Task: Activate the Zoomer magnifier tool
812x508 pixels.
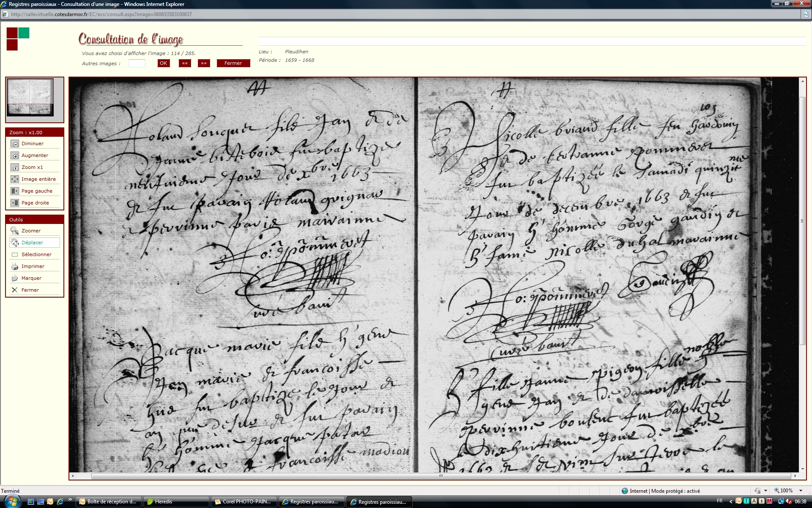Action: (x=15, y=231)
